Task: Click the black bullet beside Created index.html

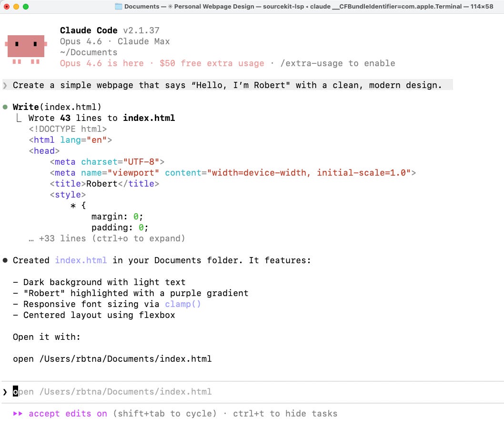Action: click(x=5, y=260)
